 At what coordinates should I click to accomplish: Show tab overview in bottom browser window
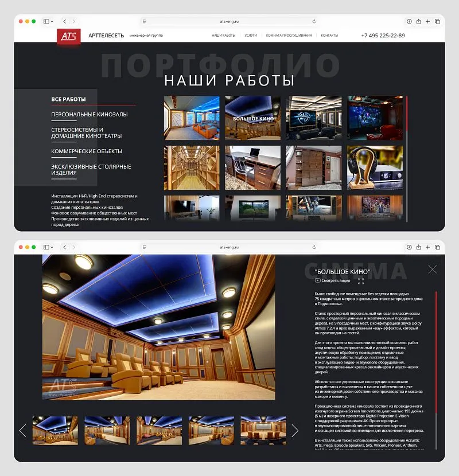tap(437, 247)
